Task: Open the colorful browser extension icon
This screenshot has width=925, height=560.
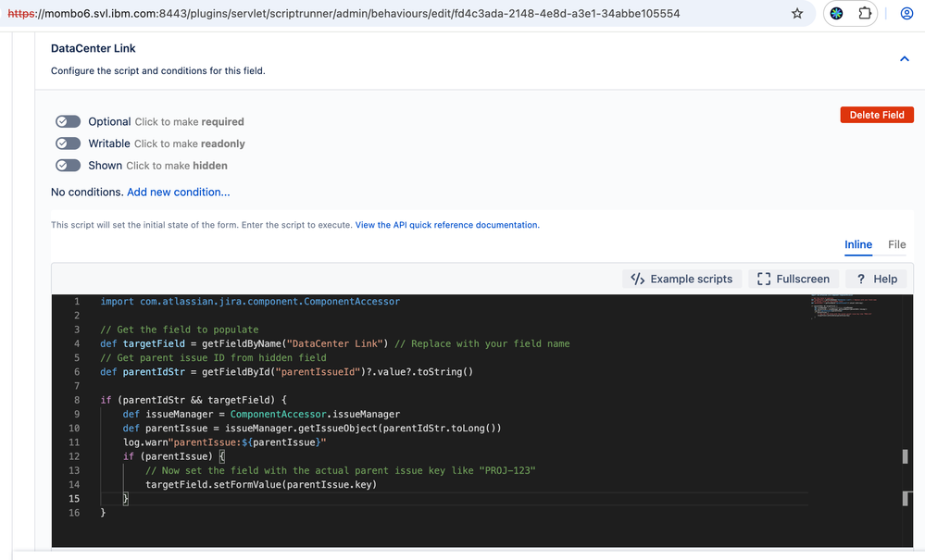Action: point(836,14)
